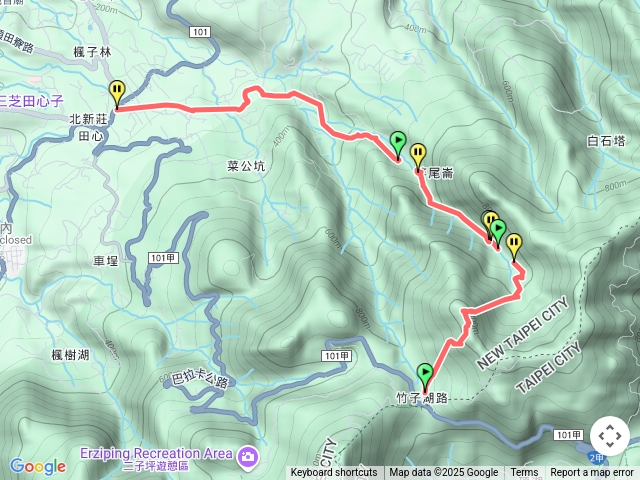Click the 101 road shield at top
Image resolution: width=640 pixels, height=480 pixels.
[x=200, y=32]
